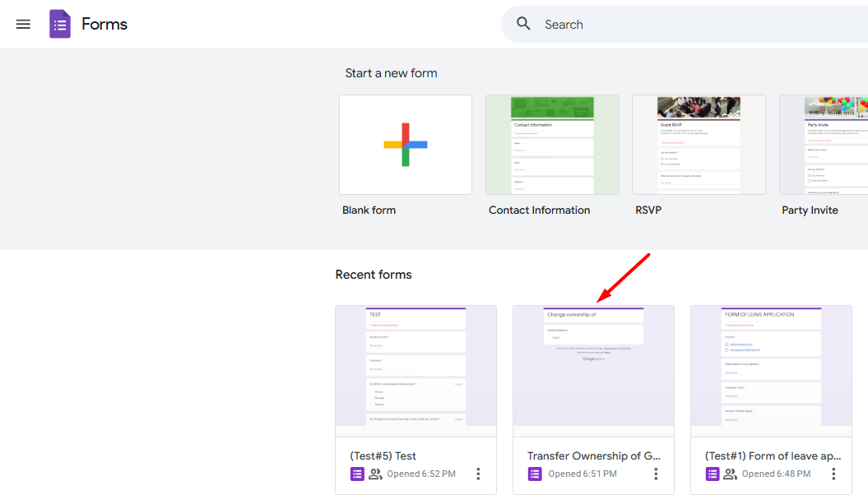Click the shared people icon on (Test#1) form

tap(730, 474)
